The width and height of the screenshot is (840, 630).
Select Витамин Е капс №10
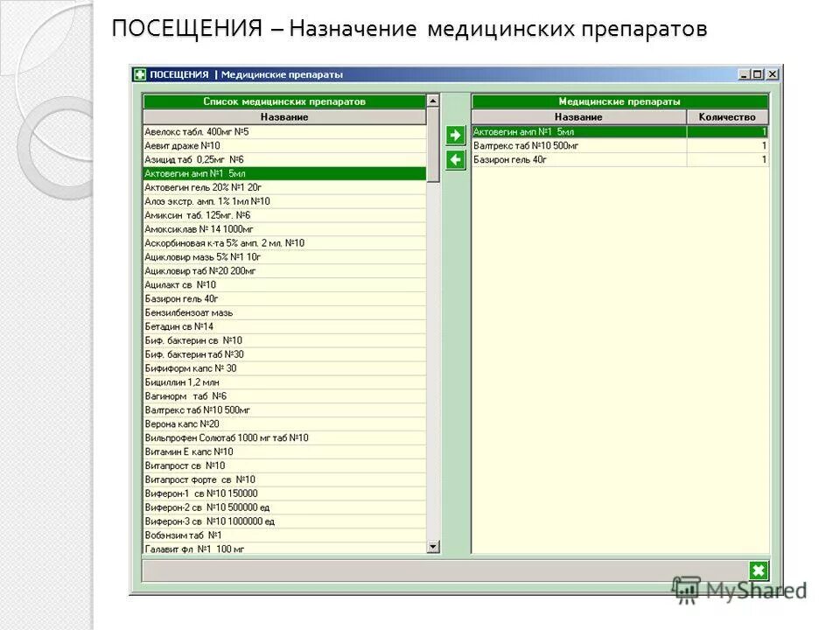pos(284,452)
